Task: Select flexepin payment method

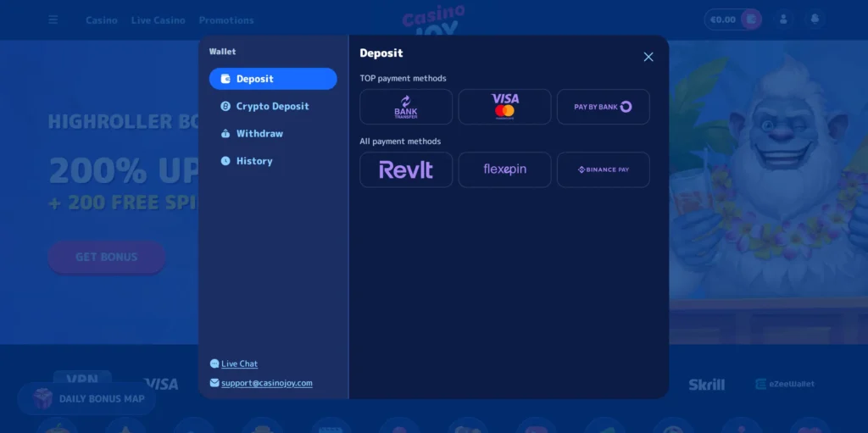Action: (x=505, y=170)
